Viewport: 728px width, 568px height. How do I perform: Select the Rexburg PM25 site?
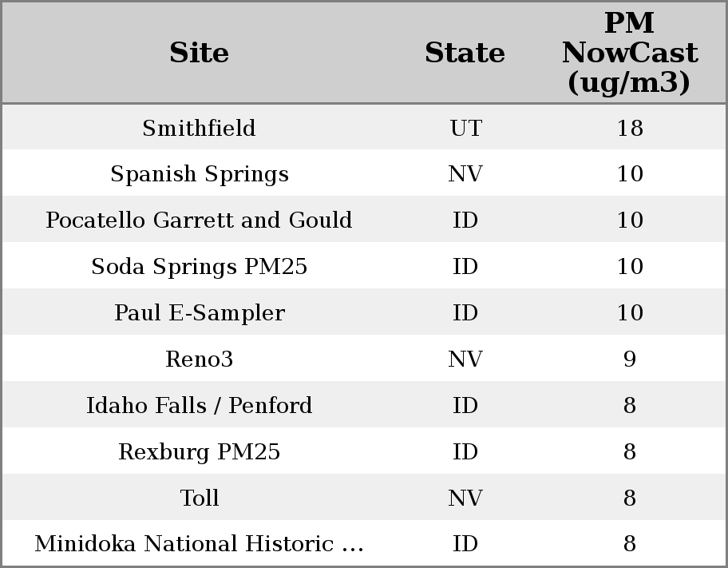(x=199, y=452)
